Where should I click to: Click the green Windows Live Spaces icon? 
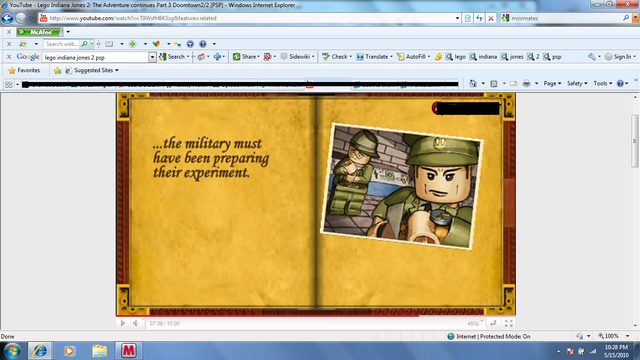click(x=133, y=44)
